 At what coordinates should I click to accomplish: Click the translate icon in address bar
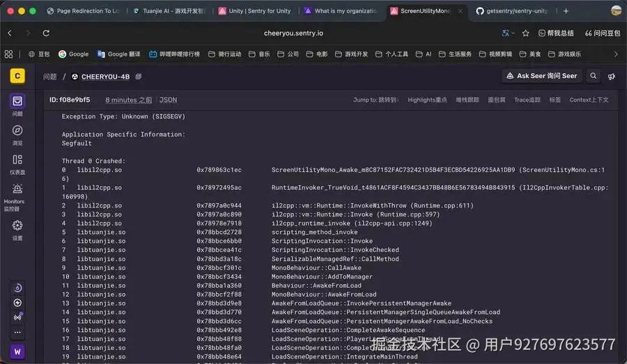pos(506,33)
